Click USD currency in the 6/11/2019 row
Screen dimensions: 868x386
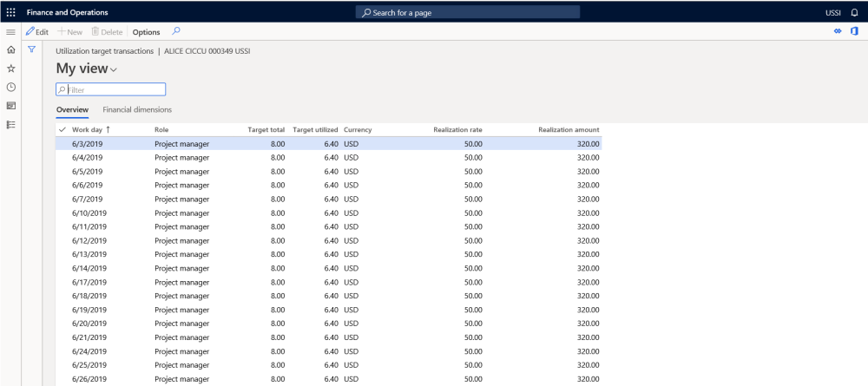point(351,226)
